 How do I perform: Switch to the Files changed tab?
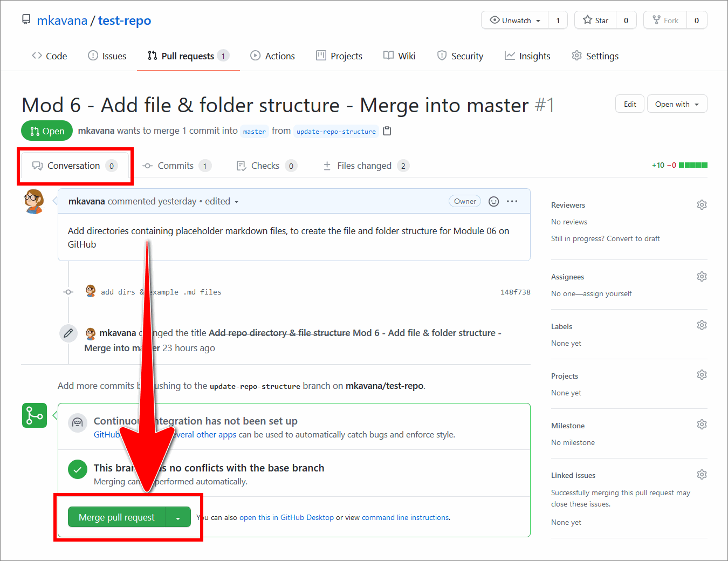pyautogui.click(x=366, y=166)
